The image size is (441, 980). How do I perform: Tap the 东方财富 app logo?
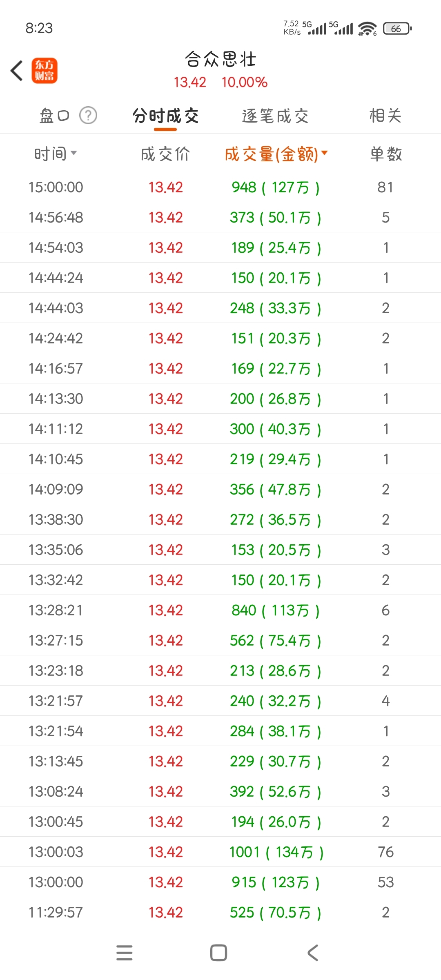[x=45, y=71]
